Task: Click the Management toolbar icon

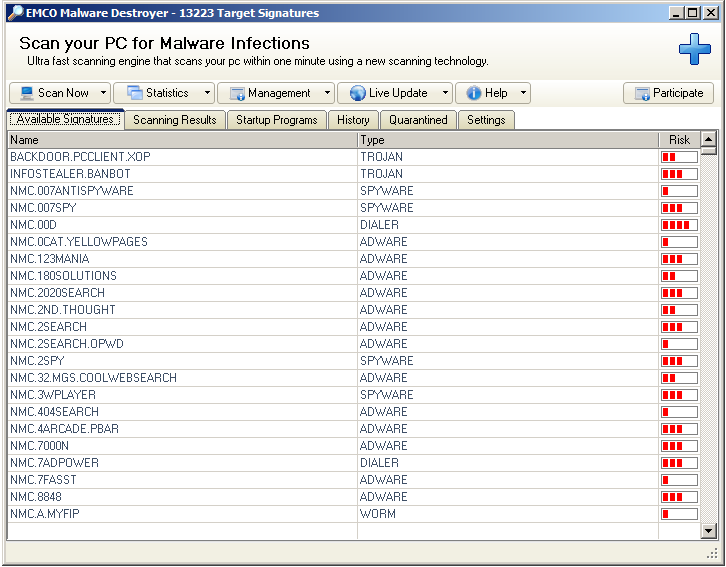Action: (x=236, y=93)
